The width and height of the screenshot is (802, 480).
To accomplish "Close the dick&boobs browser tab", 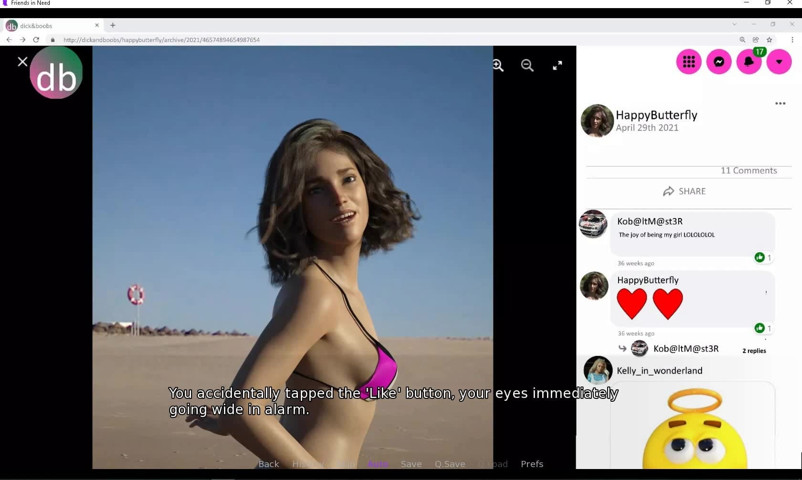I will pos(97,25).
